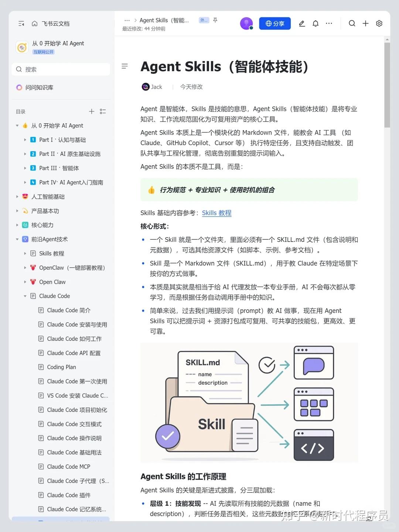This screenshot has width=399, height=532.
Task: Collapse the 从 0 开始学 AI Agent tree node
Action: (17, 126)
